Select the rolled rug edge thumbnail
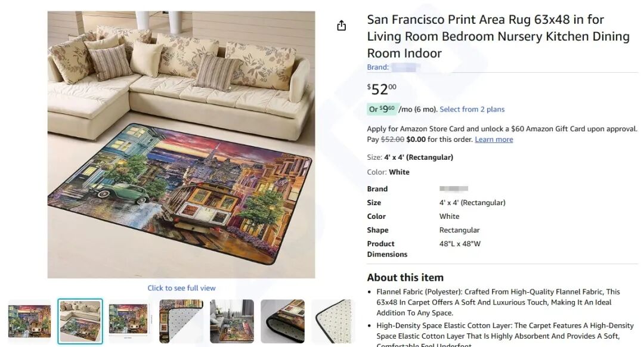 click(283, 321)
